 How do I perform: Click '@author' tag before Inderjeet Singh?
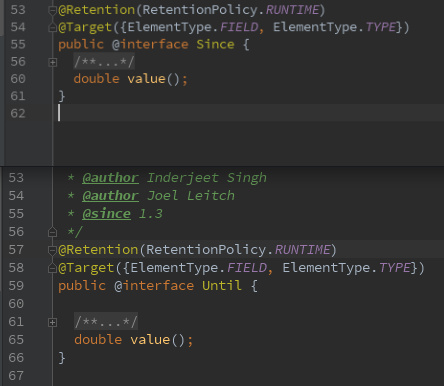click(x=110, y=178)
